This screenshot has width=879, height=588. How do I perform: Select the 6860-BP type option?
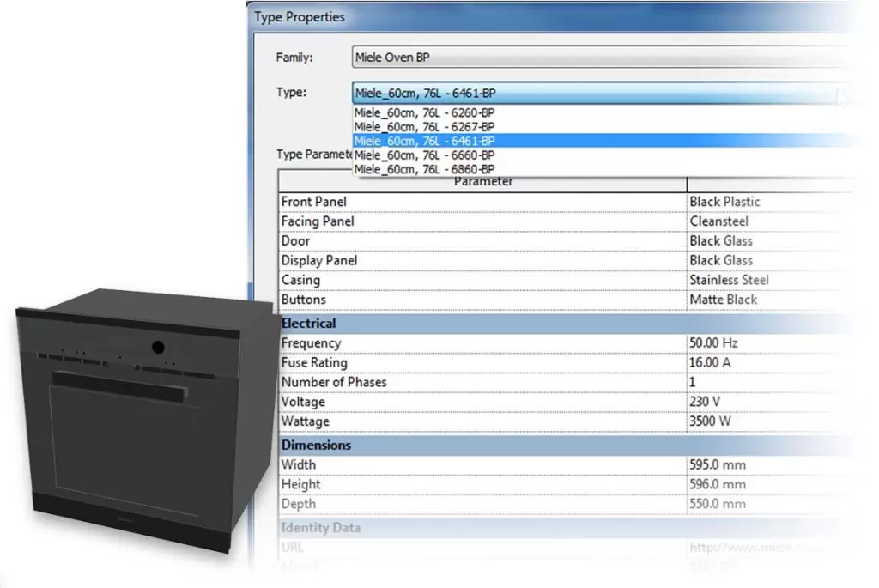tap(424, 169)
